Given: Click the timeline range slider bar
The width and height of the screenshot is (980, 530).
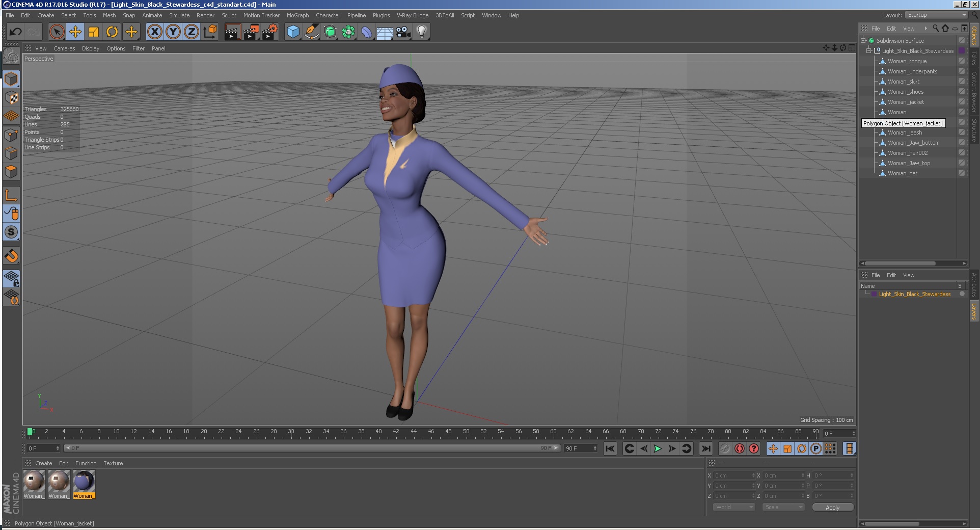Looking at the screenshot, I should pos(312,448).
